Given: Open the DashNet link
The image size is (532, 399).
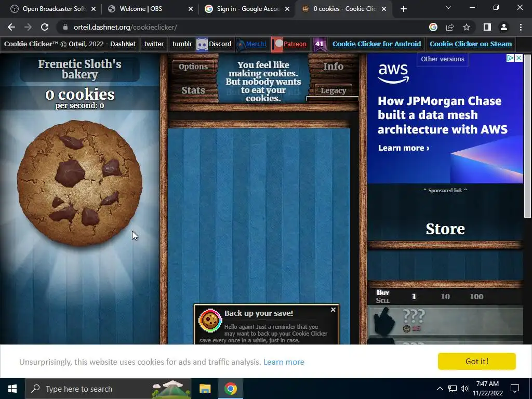Looking at the screenshot, I should tap(123, 44).
